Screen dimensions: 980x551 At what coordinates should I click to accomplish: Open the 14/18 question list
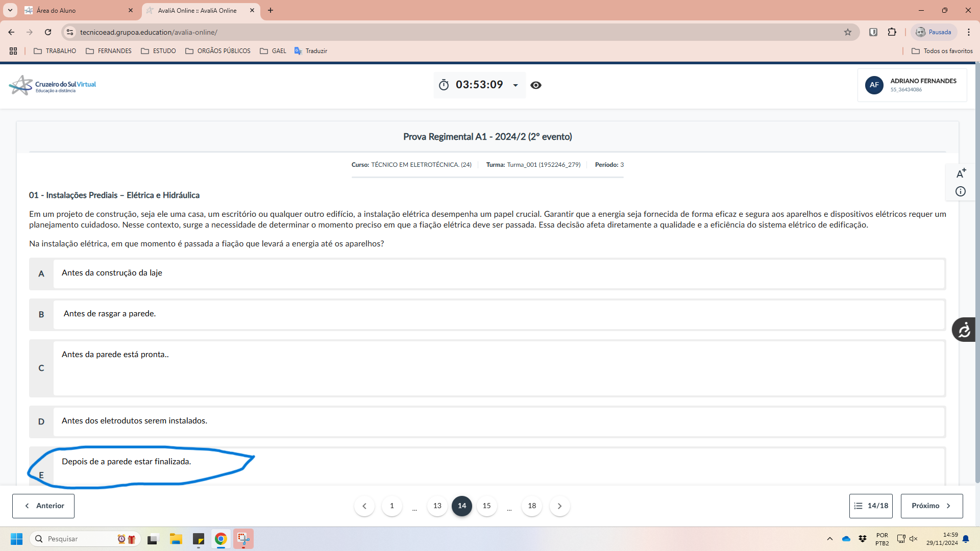871,506
